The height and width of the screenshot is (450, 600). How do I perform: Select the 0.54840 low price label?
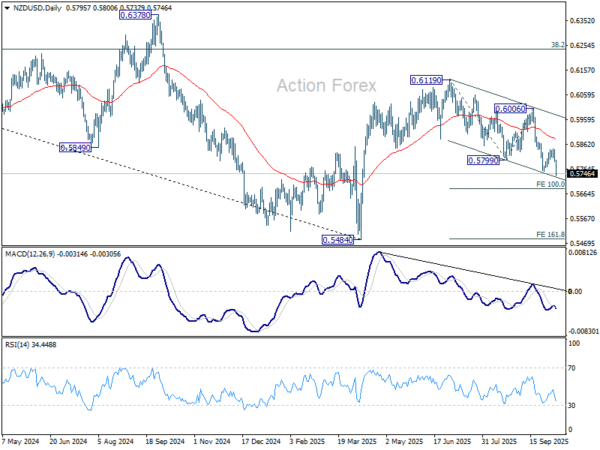tap(338, 240)
